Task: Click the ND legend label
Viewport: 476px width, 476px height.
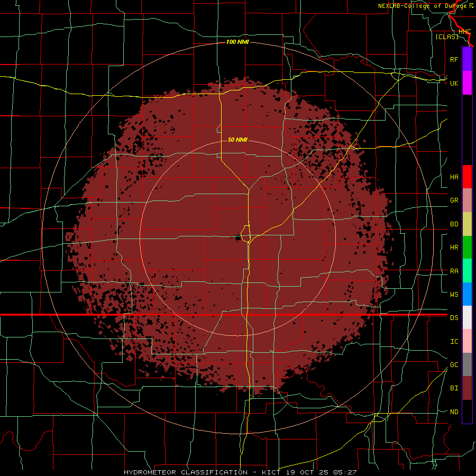Action: tap(454, 411)
